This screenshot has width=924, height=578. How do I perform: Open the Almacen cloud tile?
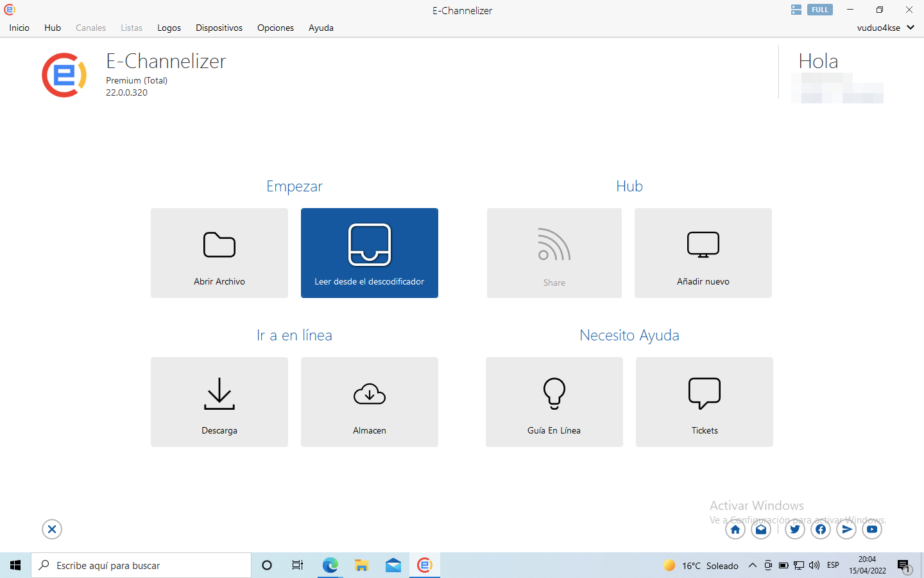[370, 402]
